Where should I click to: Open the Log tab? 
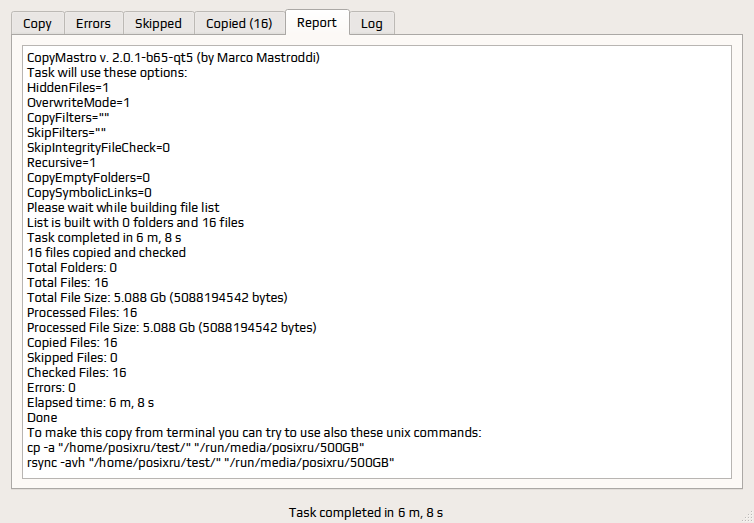pyautogui.click(x=372, y=23)
